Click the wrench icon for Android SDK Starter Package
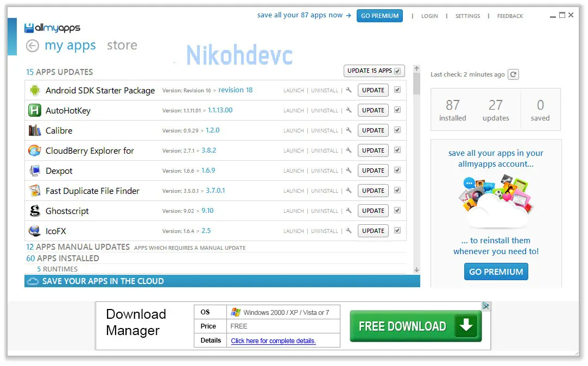 tap(349, 90)
